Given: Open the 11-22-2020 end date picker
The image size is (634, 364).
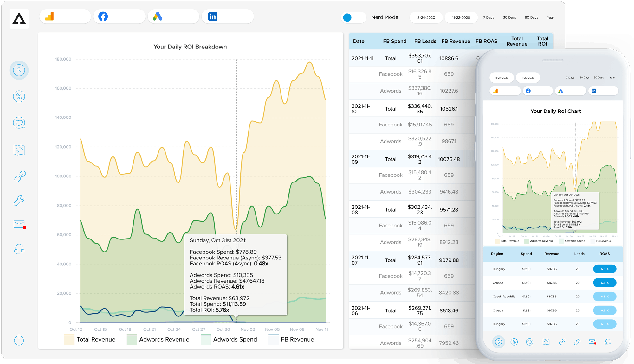Looking at the screenshot, I should [461, 18].
